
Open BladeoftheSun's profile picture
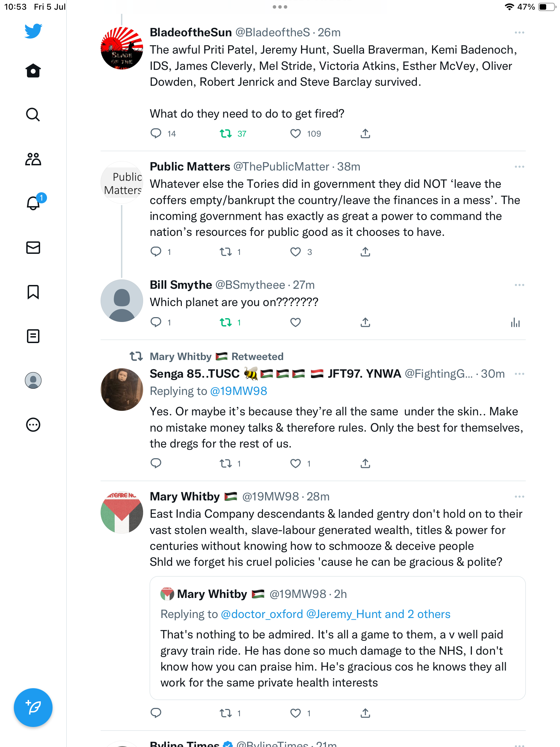point(122,48)
